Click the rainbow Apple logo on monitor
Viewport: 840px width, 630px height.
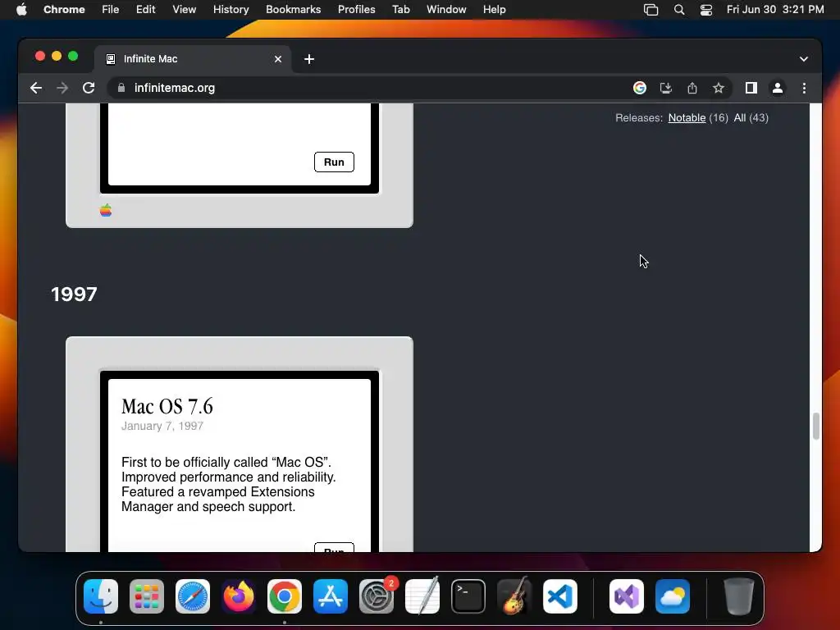click(x=106, y=210)
